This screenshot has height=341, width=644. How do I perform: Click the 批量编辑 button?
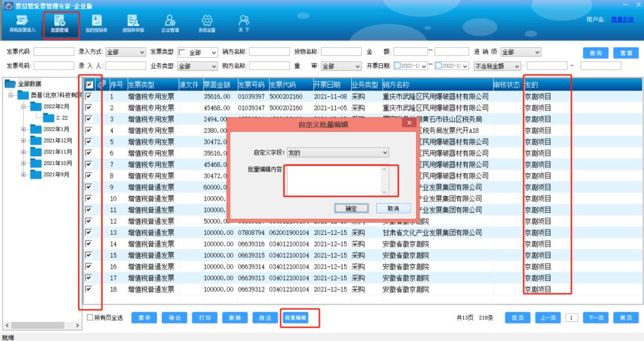point(296,318)
